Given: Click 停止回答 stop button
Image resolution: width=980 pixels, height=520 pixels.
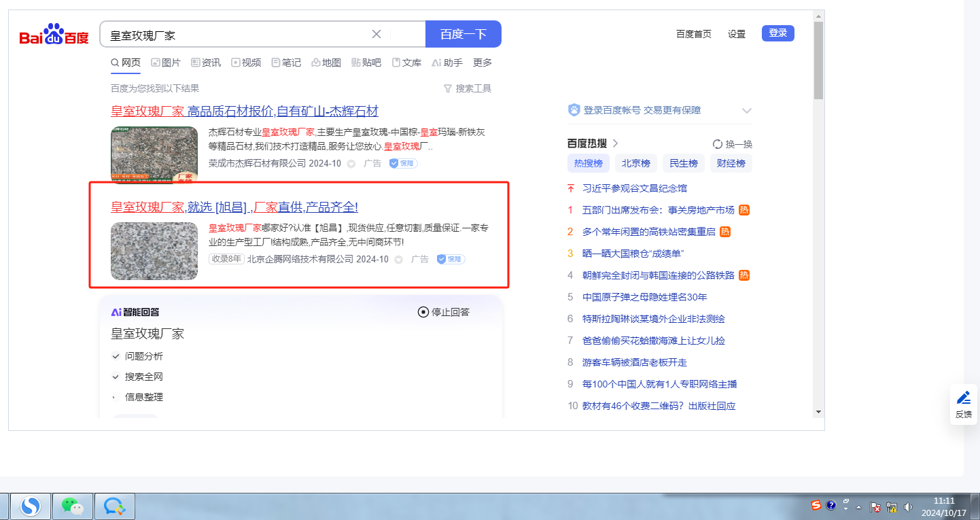Looking at the screenshot, I should [x=444, y=312].
